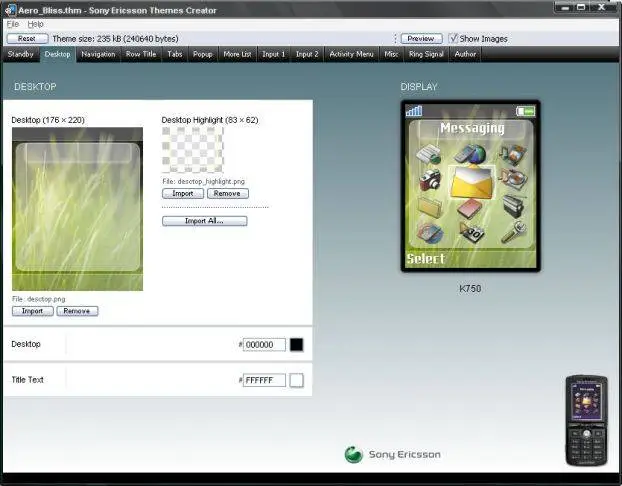Select the Desktop tab

tap(58, 54)
